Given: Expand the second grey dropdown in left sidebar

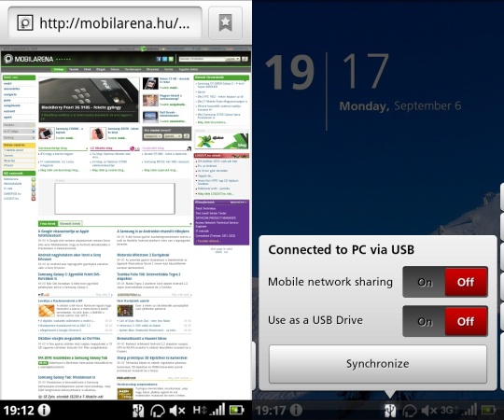Looking at the screenshot, I should click(19, 132).
